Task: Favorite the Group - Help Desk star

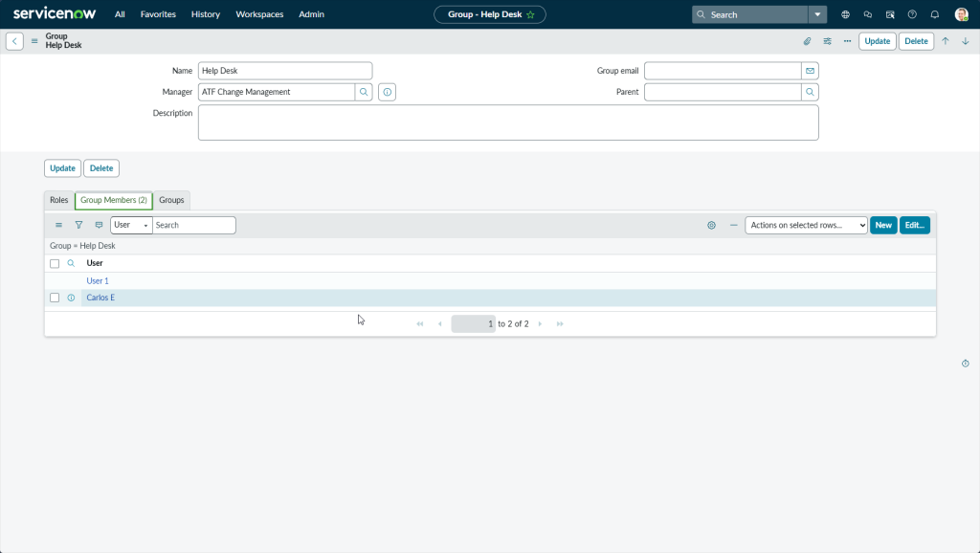Action: 530,14
